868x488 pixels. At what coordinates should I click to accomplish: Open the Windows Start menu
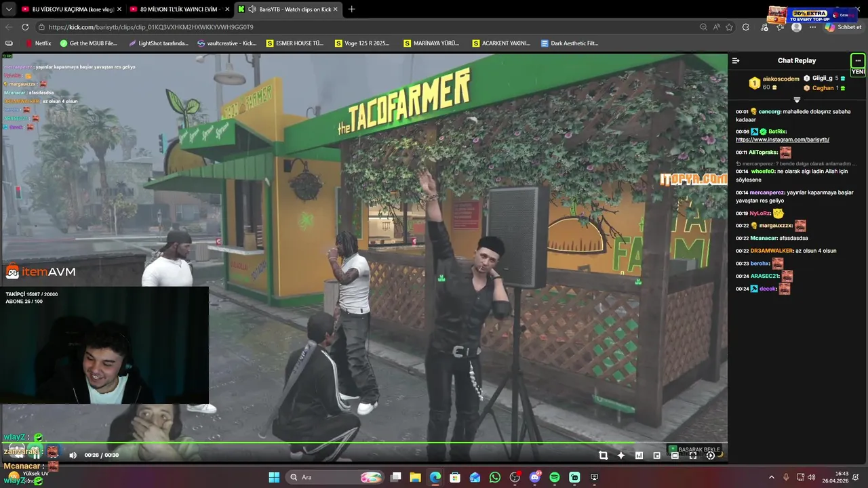point(274,477)
